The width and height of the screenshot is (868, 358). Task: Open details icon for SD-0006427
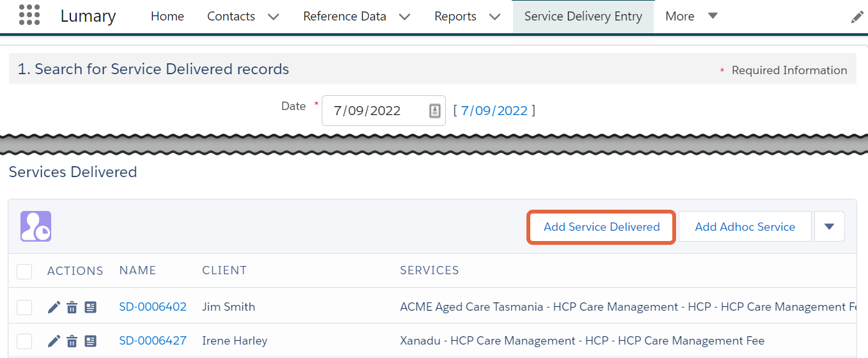[91, 341]
